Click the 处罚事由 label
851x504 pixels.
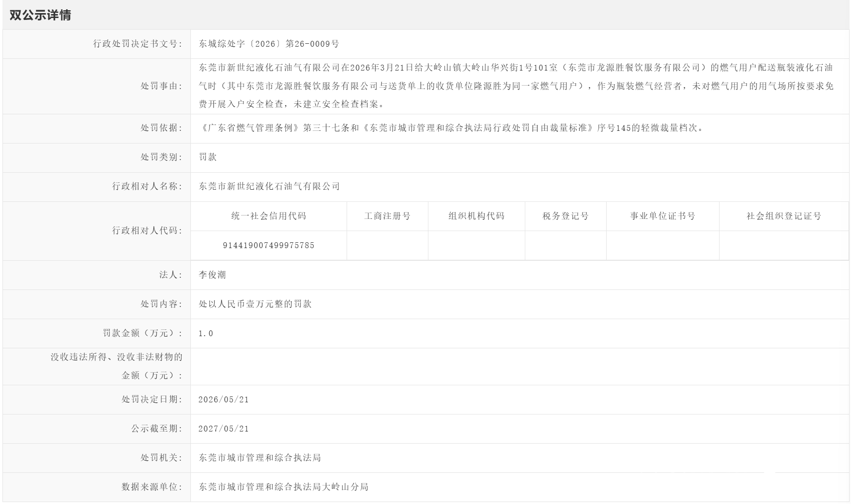162,86
